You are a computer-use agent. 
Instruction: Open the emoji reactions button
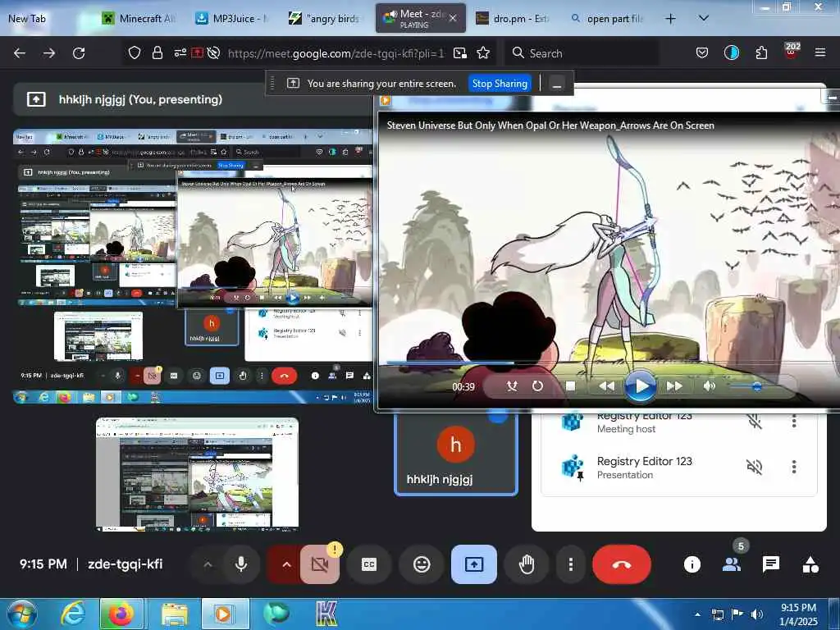[x=422, y=564]
